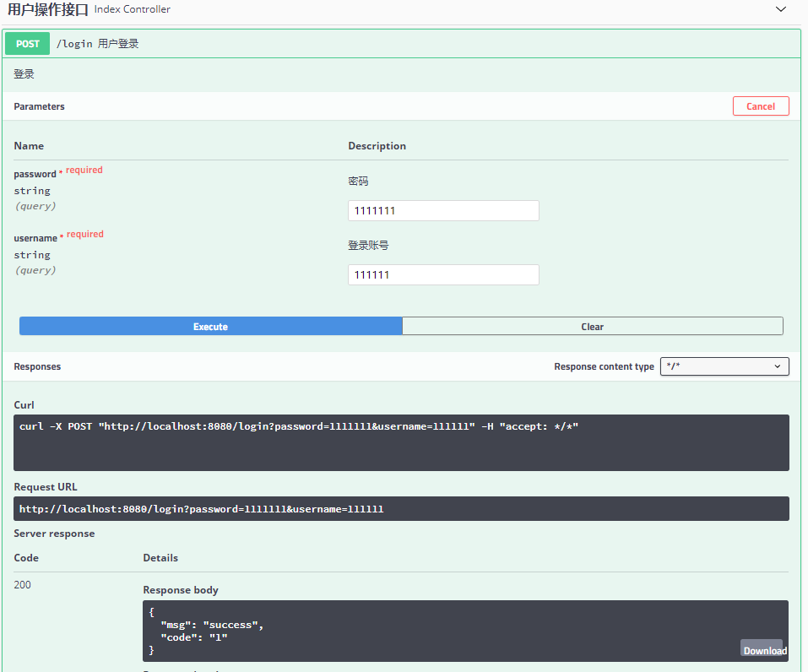Click the curl command text
The height and width of the screenshot is (672, 808).
tap(299, 426)
